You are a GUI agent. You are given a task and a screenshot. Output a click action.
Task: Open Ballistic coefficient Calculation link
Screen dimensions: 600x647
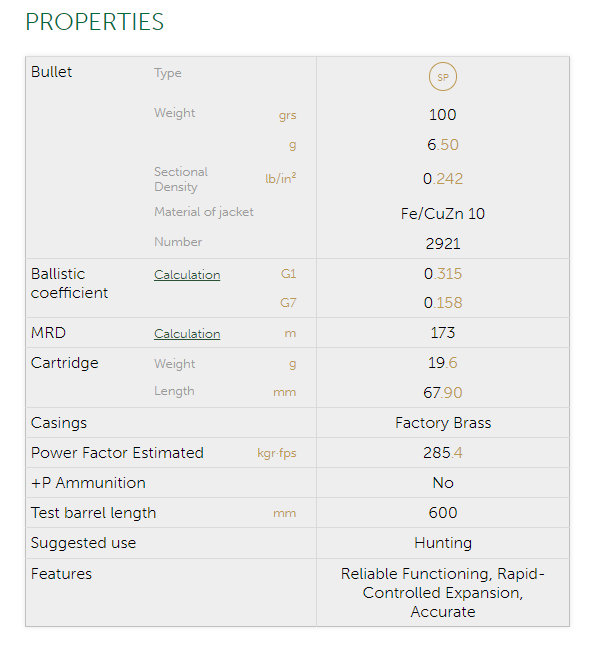(187, 275)
